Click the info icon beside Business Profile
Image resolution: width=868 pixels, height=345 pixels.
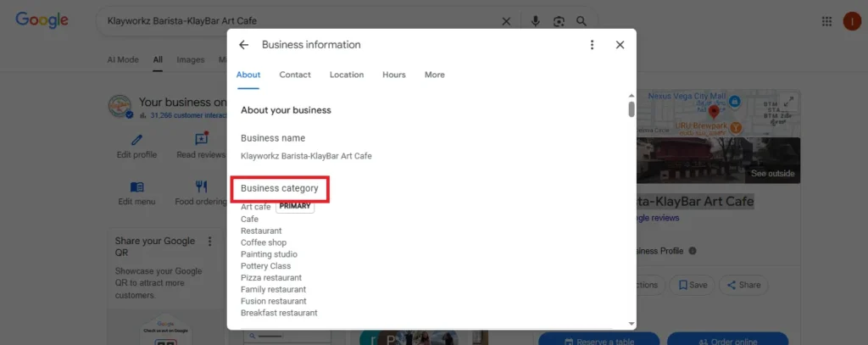[692, 251]
